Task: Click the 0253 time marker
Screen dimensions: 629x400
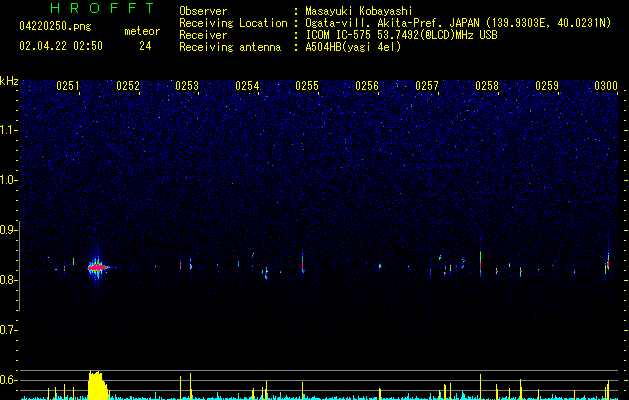Action: [x=187, y=86]
